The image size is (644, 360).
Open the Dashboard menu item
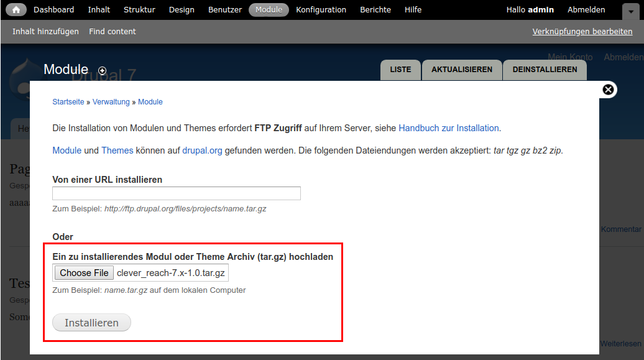point(53,10)
